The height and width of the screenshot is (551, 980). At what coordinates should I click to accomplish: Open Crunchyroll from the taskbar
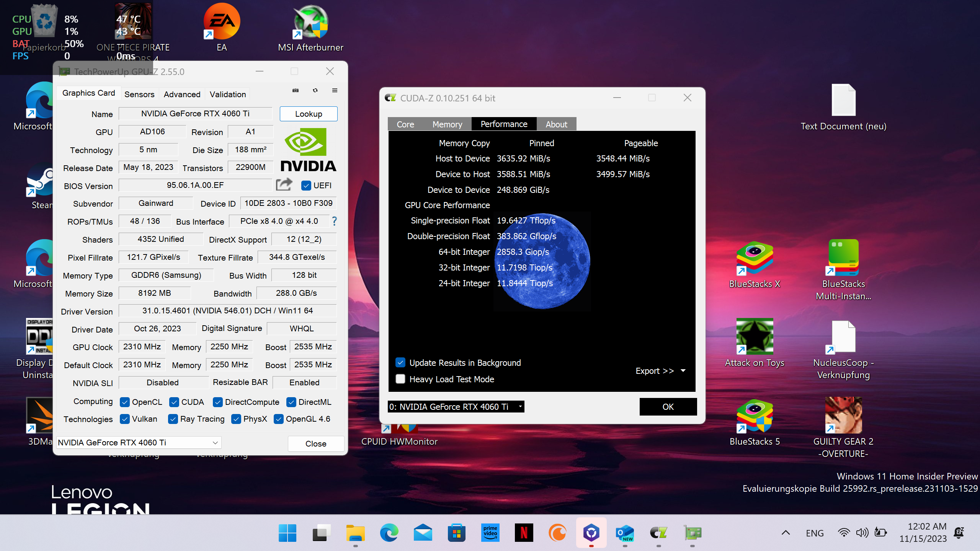(557, 533)
